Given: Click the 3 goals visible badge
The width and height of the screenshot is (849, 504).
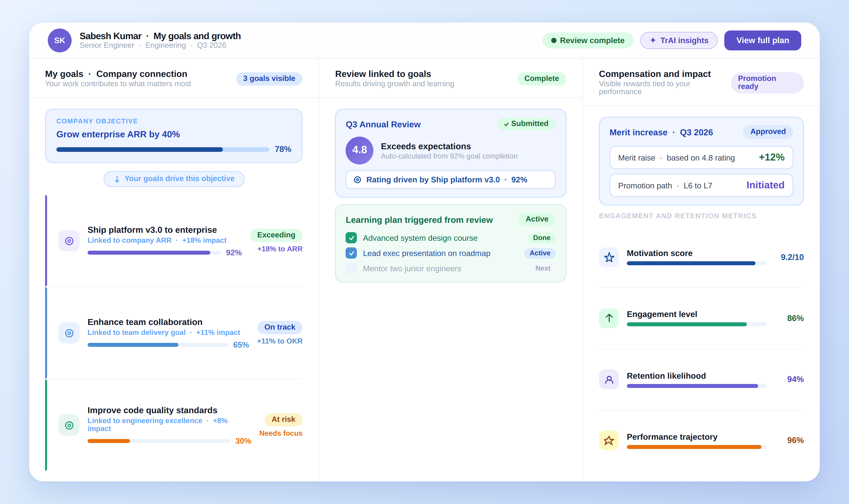Looking at the screenshot, I should pos(269,78).
